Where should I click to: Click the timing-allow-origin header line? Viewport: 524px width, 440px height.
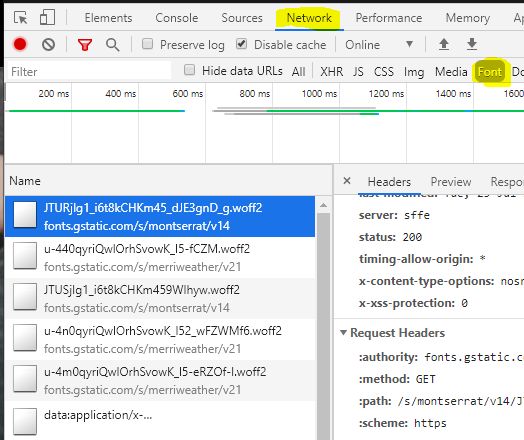coord(422,259)
